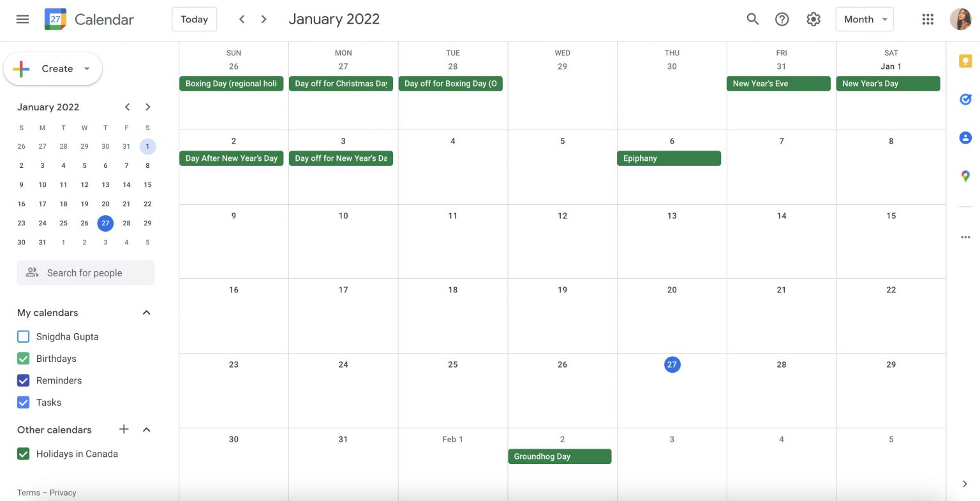
Task: Open the Support help icon
Action: coord(782,19)
